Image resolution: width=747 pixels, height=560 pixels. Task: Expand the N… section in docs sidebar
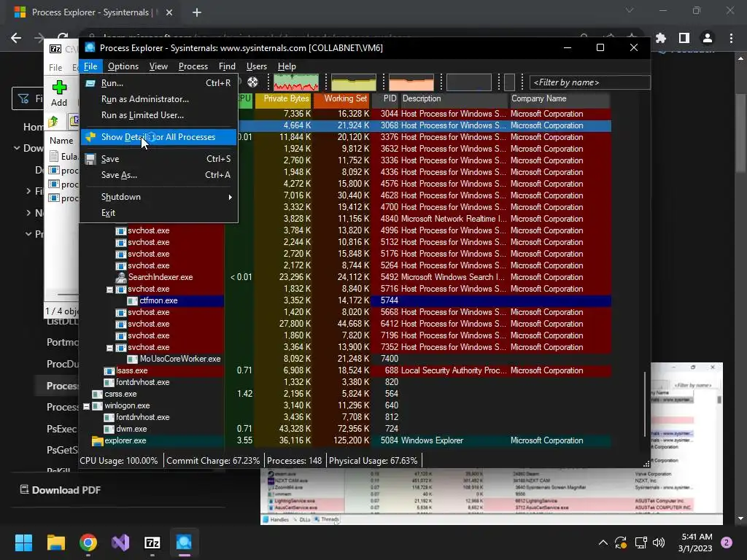click(x=28, y=213)
